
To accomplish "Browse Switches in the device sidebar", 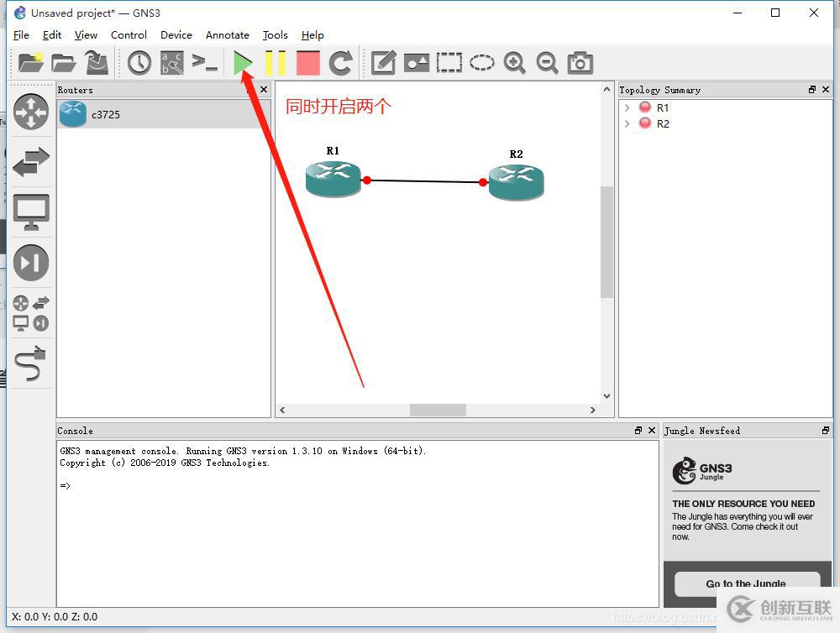I will coord(31,162).
